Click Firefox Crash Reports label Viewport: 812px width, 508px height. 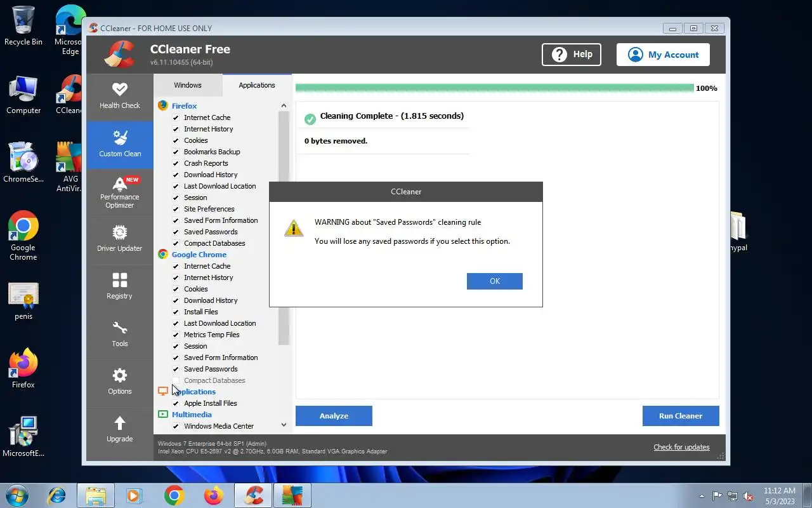coord(206,163)
